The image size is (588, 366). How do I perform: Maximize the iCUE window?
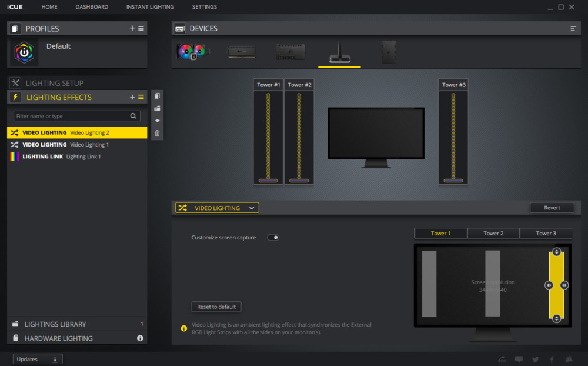[561, 6]
